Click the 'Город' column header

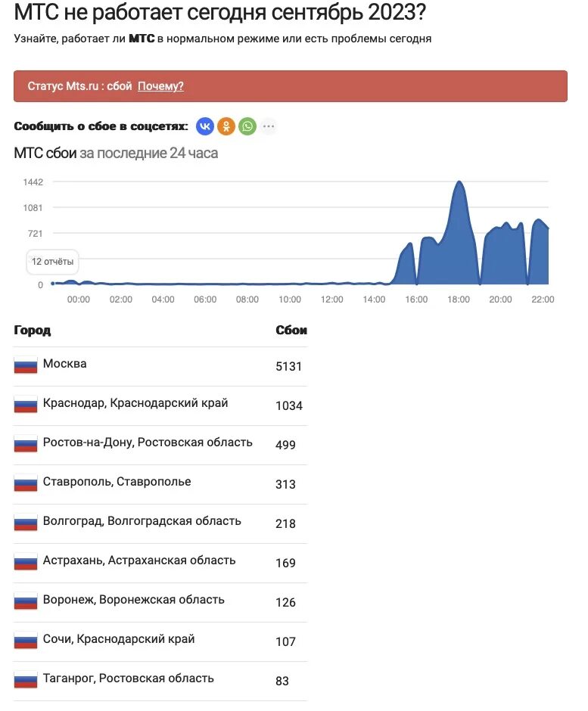(x=33, y=331)
